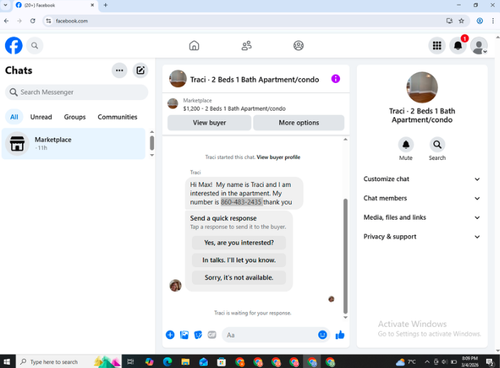Open the notifications bell
The height and width of the screenshot is (368, 500).
pos(458,45)
